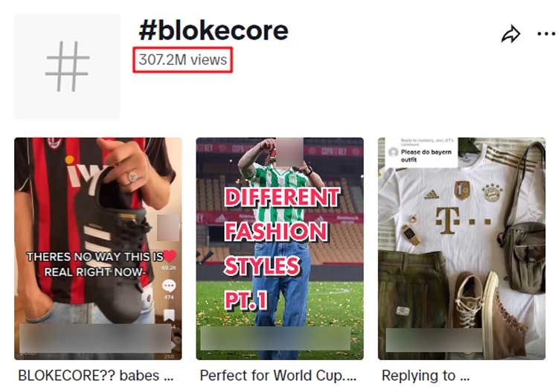Screen dimensions: 558x392
Task: Open the comment bubble icon on first video
Action: click(x=169, y=286)
